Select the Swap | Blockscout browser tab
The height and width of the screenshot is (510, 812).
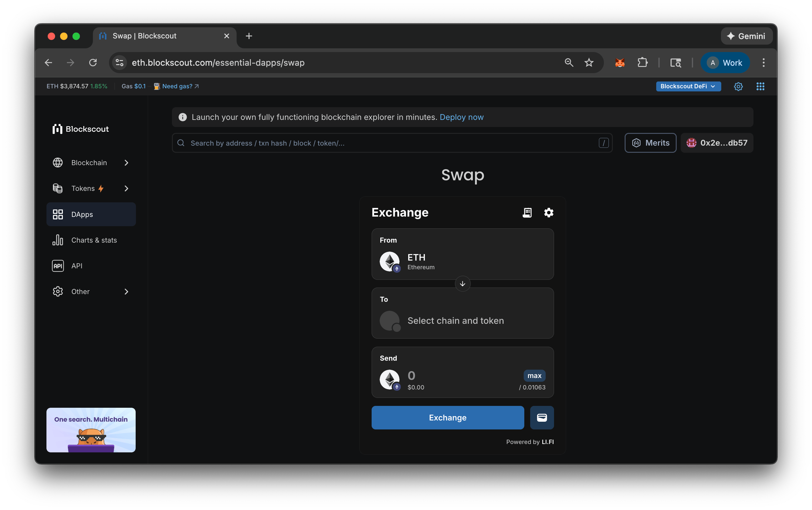[164, 36]
